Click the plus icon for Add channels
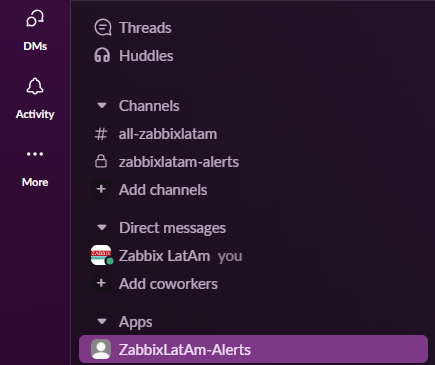Screen dimensions: 435x365 click(x=101, y=189)
